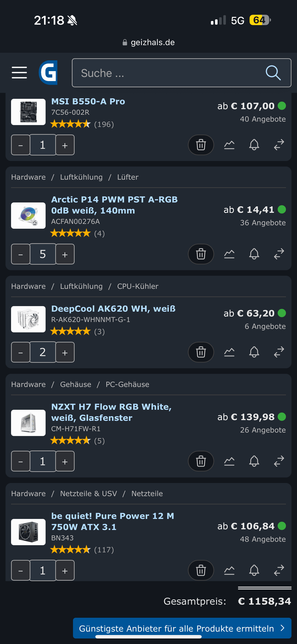Delete MSI B550-A Pro from list
The width and height of the screenshot is (297, 644).
201,145
